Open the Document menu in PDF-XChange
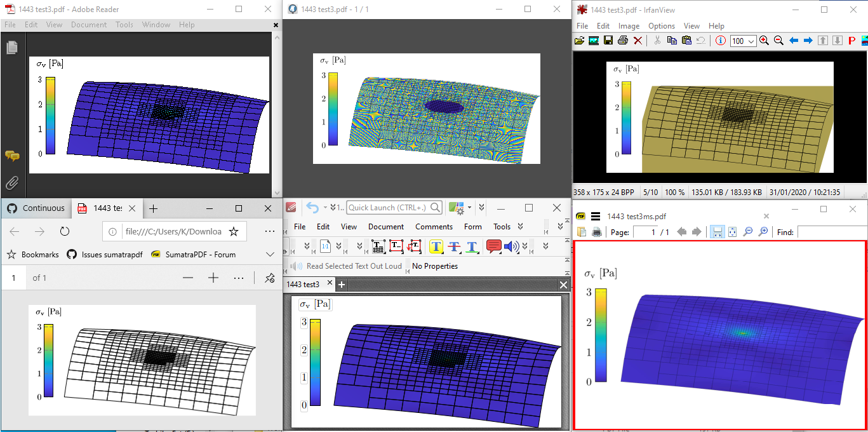868x432 pixels. click(x=386, y=226)
